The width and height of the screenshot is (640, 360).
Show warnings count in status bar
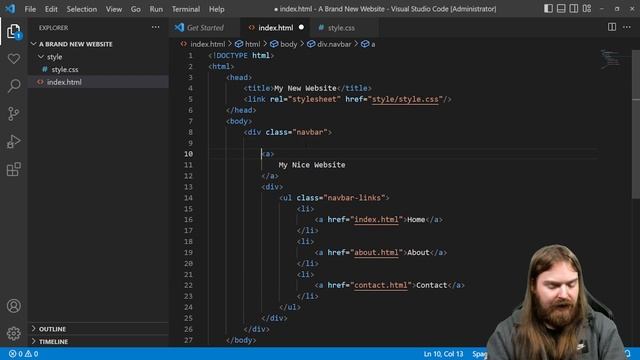point(32,354)
